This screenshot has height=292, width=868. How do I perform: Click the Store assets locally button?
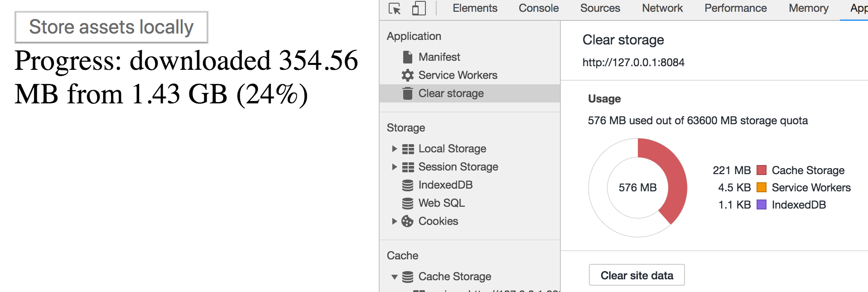(x=111, y=27)
